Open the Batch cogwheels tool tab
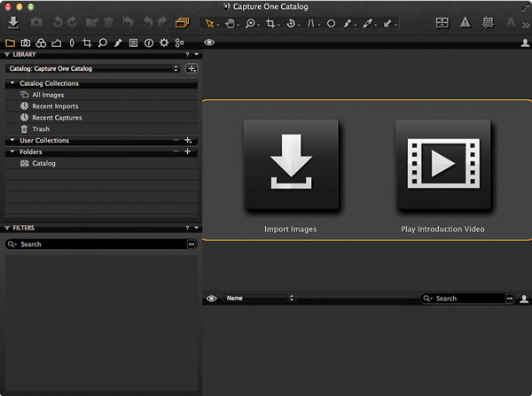The height and width of the screenshot is (396, 532). click(179, 43)
